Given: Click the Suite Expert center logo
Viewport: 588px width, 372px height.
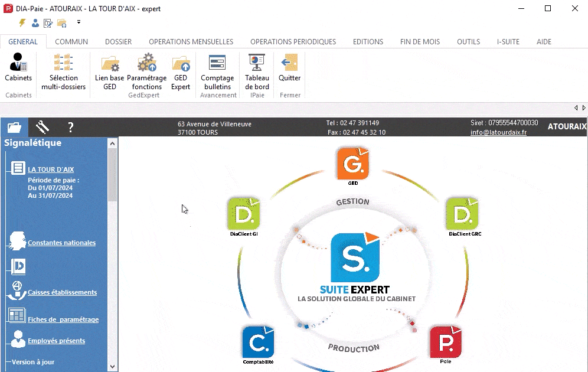Looking at the screenshot, I should point(355,257).
